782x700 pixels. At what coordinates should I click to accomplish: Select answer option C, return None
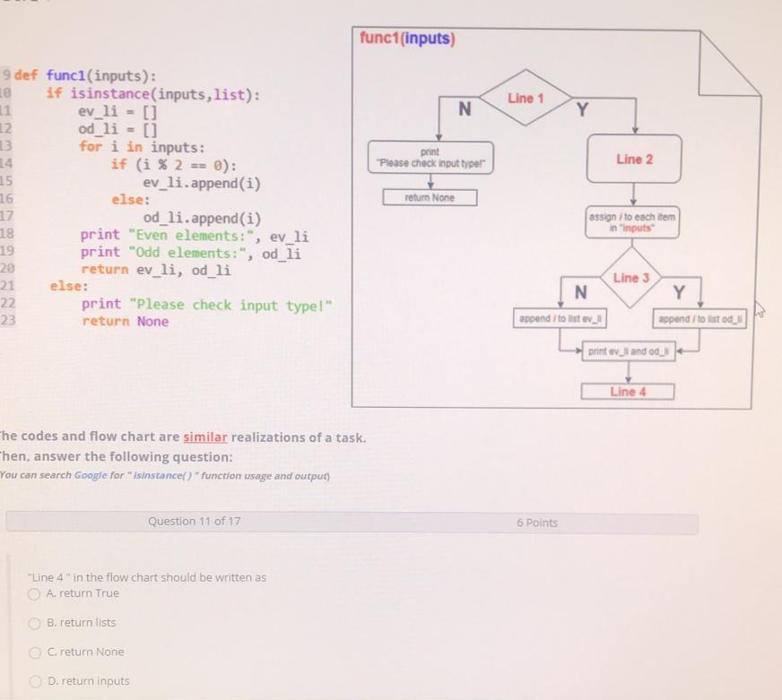coord(33,652)
